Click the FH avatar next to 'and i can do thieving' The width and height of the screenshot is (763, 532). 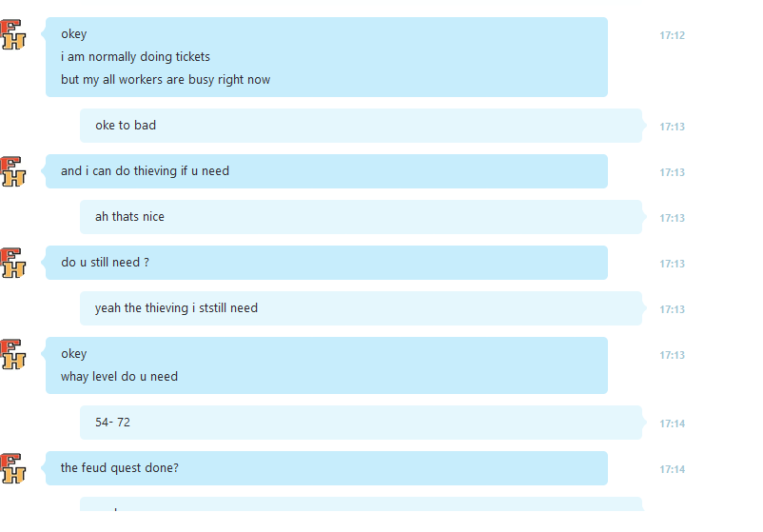click(x=12, y=171)
